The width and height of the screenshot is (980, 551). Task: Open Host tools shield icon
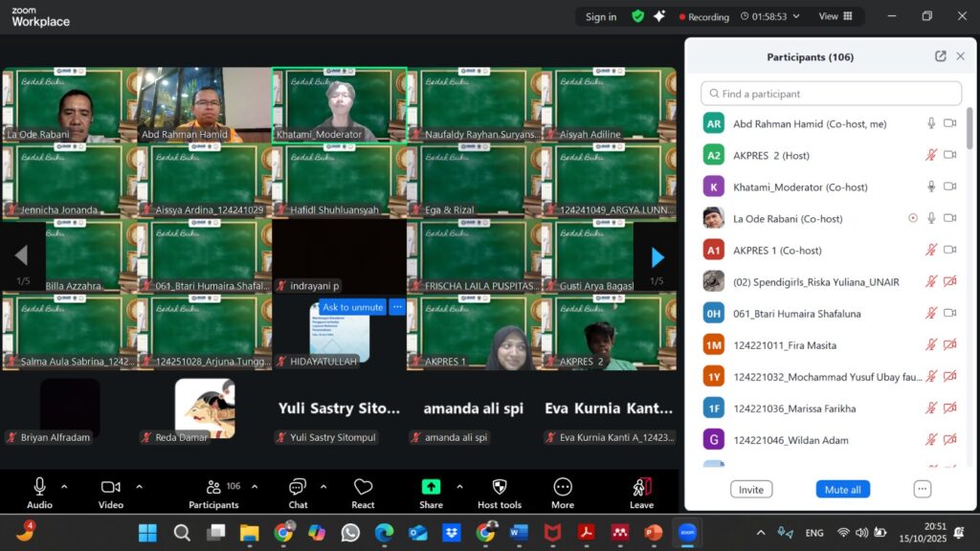click(500, 487)
